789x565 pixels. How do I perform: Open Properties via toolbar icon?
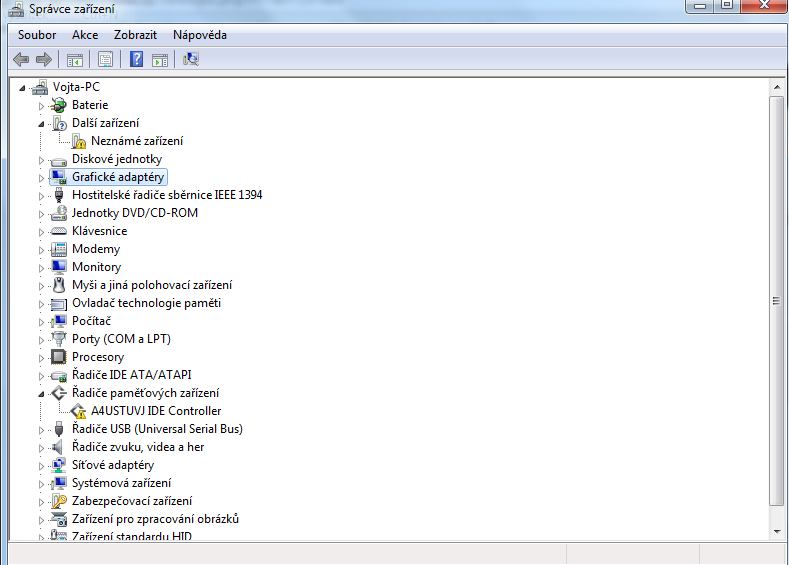(x=106, y=59)
